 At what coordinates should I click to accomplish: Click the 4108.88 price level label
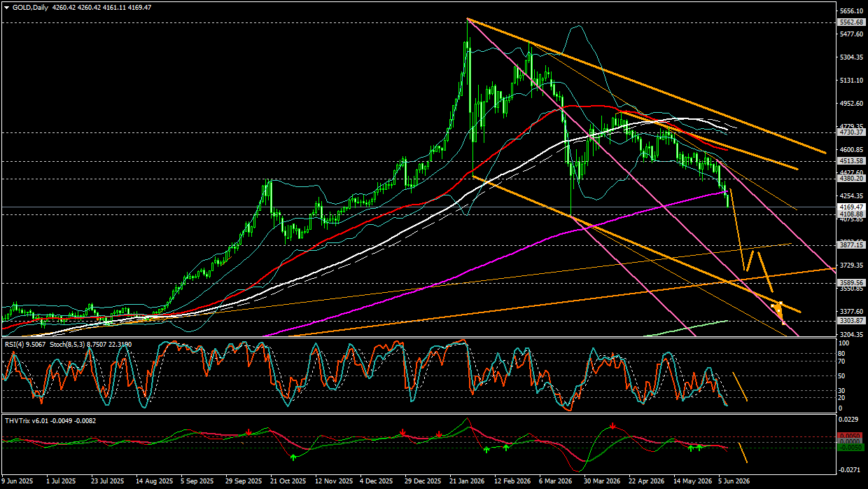pos(852,214)
